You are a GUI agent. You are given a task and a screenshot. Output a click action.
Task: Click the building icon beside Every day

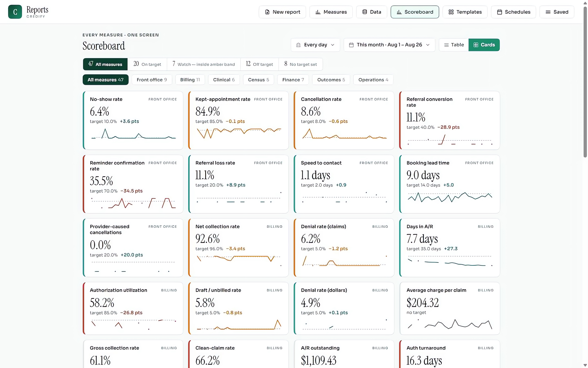(298, 45)
